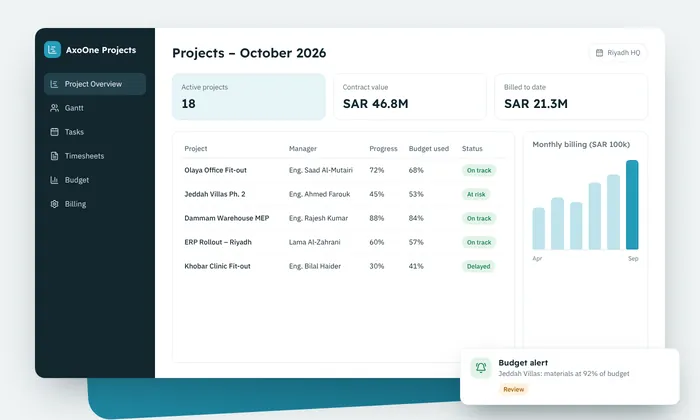Select the Olaya Office Fit-out project

click(215, 170)
